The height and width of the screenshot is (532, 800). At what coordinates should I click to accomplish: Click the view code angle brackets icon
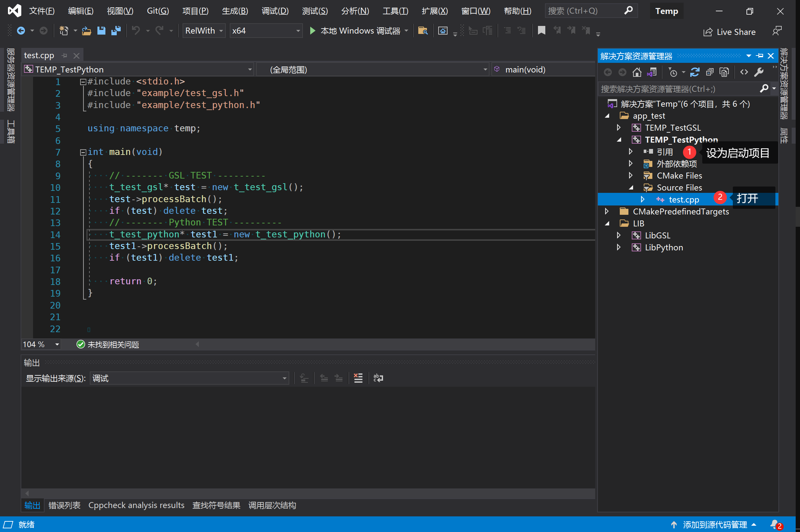pyautogui.click(x=744, y=72)
